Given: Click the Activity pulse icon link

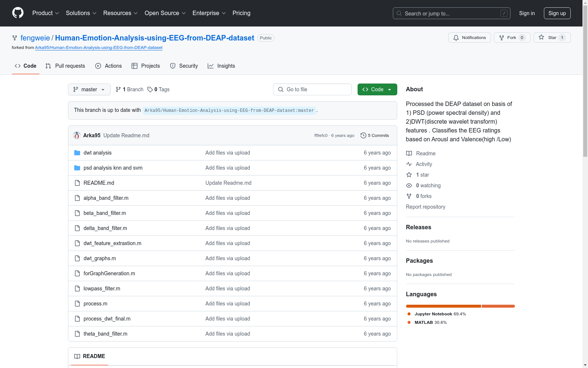Looking at the screenshot, I should tap(409, 164).
